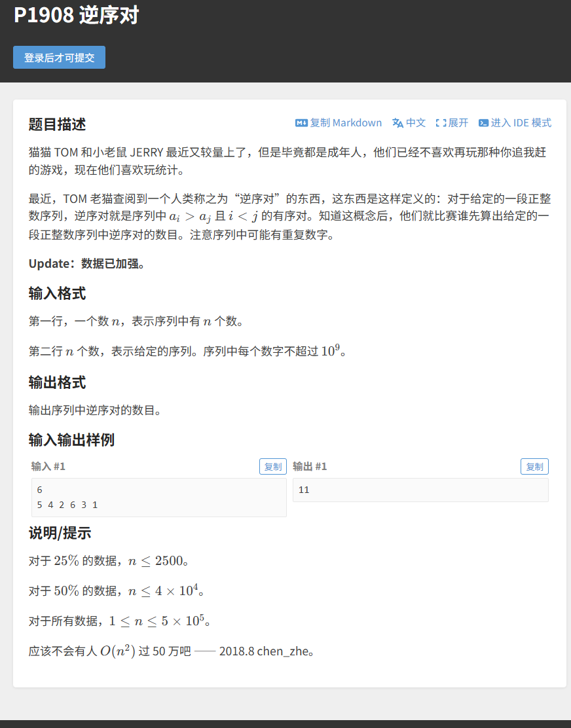Click the 输入输出样例 section heading
Screen dimensions: 571x728
(x=71, y=440)
